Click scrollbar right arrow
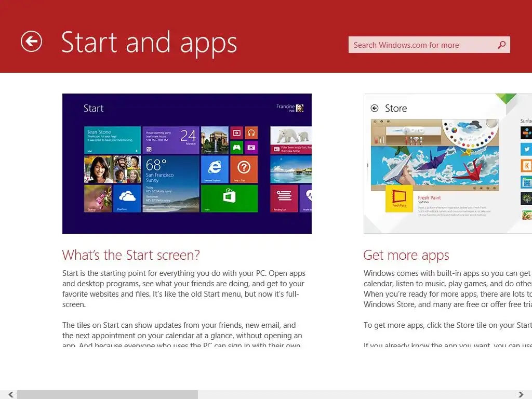Image resolution: width=532 pixels, height=399 pixels. [x=521, y=394]
